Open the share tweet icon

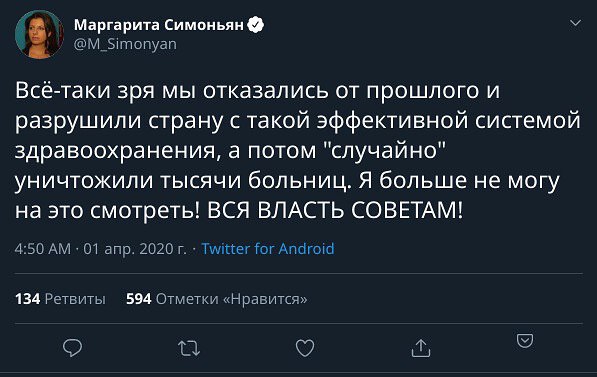[421, 348]
